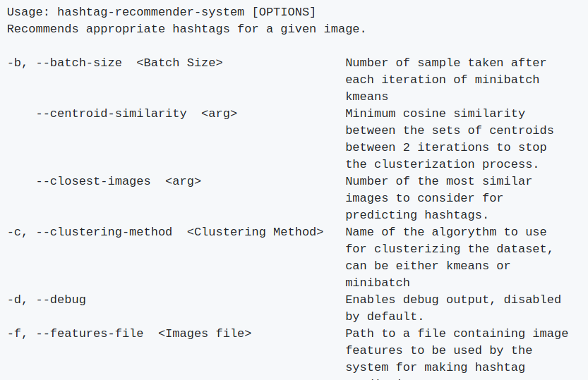Click the '--closest-images' option text
The image size is (588, 380).
(x=93, y=181)
